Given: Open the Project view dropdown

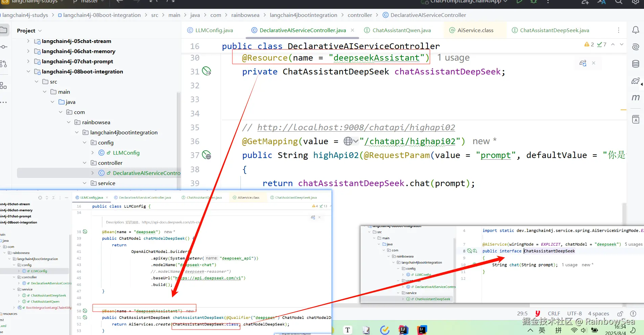Looking at the screenshot, I should pos(29,30).
